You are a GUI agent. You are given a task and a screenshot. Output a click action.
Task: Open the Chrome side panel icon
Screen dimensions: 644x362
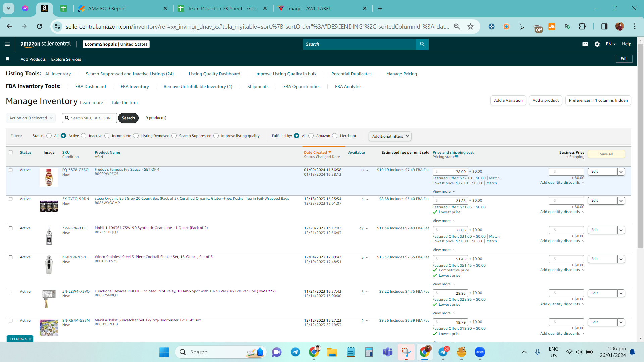click(x=604, y=26)
